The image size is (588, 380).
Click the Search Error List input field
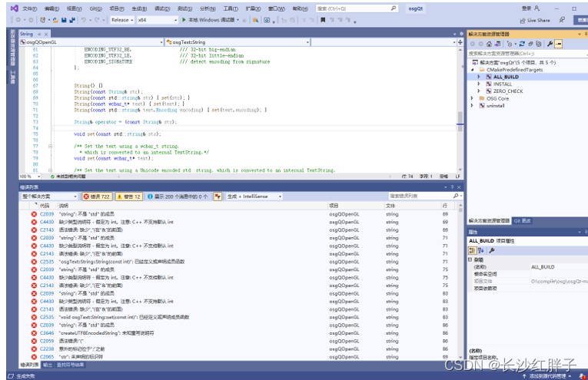[x=420, y=196]
